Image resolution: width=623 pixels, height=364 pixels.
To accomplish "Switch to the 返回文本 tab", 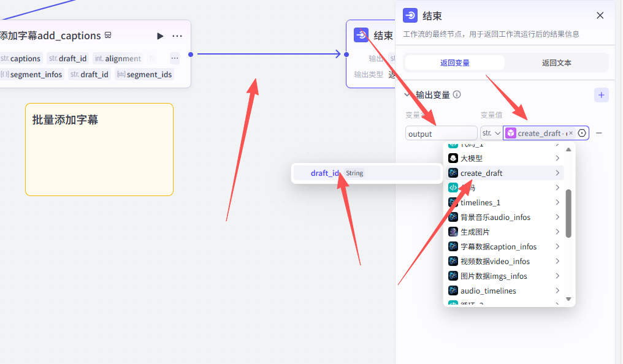I will [557, 63].
